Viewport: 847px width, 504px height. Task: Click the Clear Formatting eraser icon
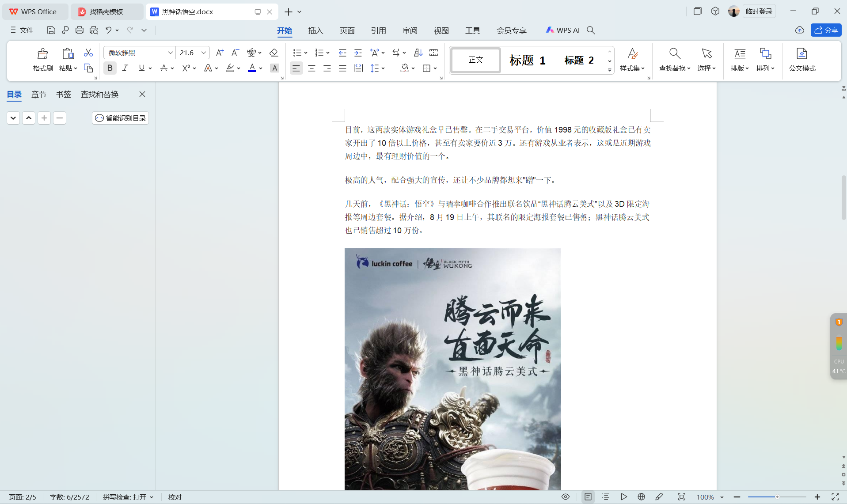[x=273, y=53]
